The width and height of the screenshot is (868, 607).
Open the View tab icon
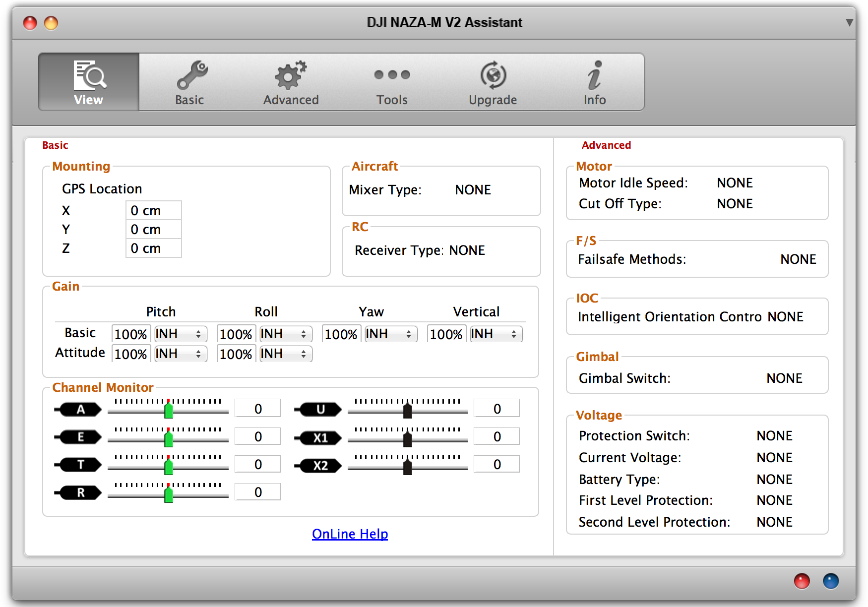pyautogui.click(x=89, y=82)
